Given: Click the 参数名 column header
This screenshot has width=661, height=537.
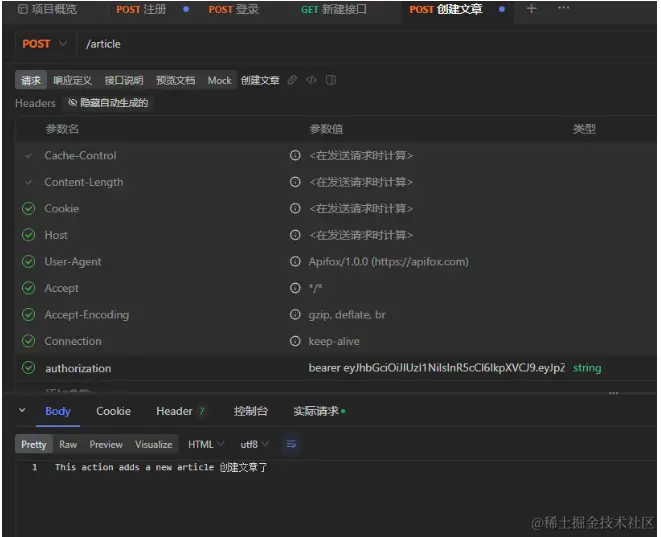Looking at the screenshot, I should (62, 129).
